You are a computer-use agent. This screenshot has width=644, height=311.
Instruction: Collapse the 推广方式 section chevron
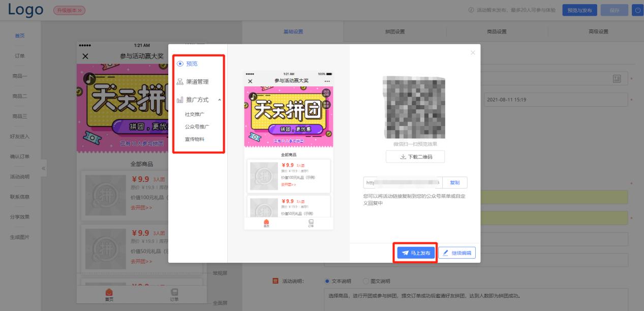220,100
